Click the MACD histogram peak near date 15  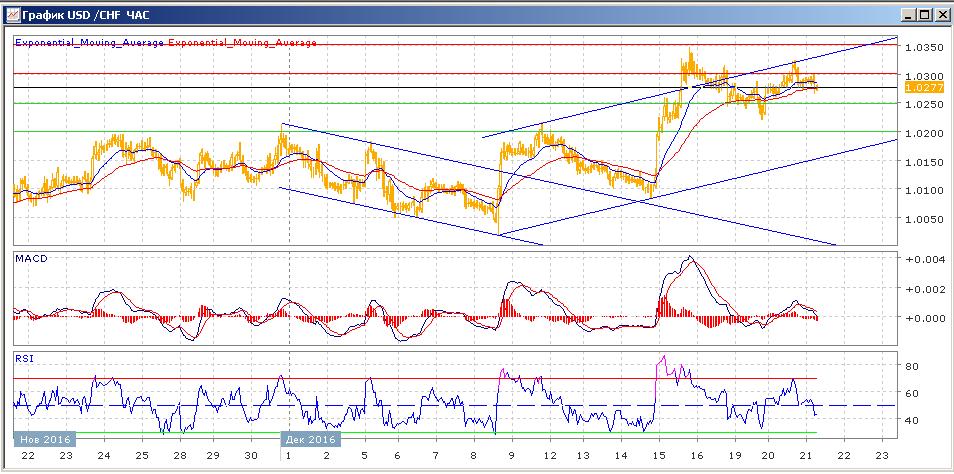[667, 303]
